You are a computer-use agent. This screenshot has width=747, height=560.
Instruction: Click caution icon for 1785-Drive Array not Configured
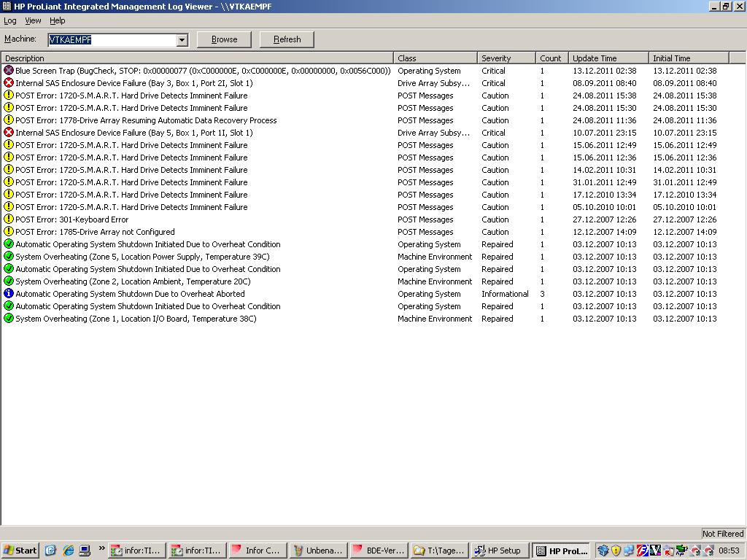[x=9, y=231]
